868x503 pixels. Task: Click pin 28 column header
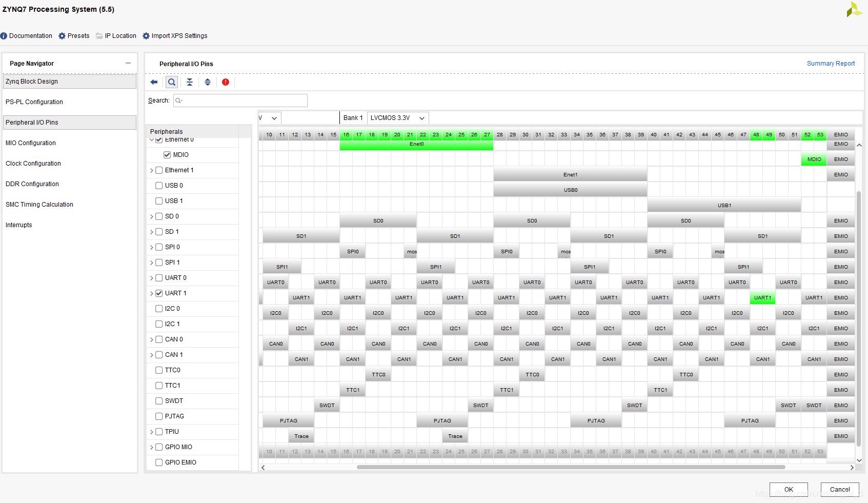[500, 135]
